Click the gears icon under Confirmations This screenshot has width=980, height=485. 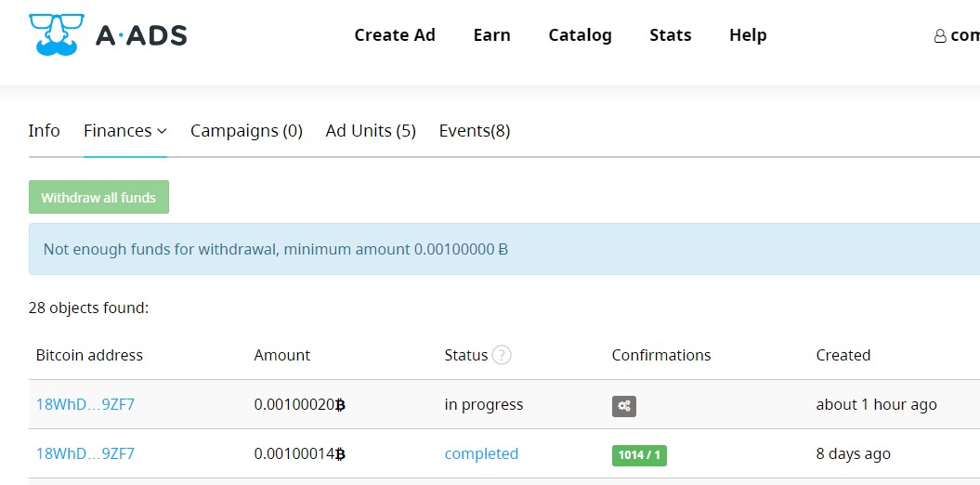pos(624,406)
